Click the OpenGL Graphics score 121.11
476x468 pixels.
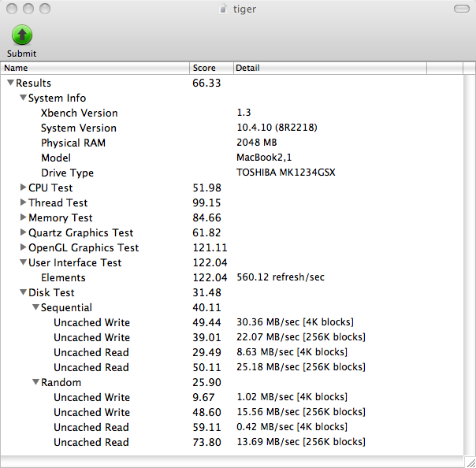click(x=210, y=247)
